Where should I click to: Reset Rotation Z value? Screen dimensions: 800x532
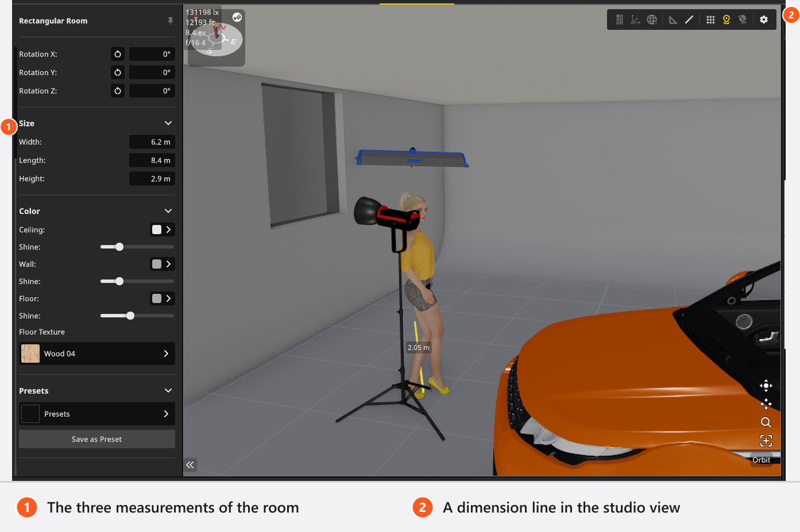click(x=118, y=91)
